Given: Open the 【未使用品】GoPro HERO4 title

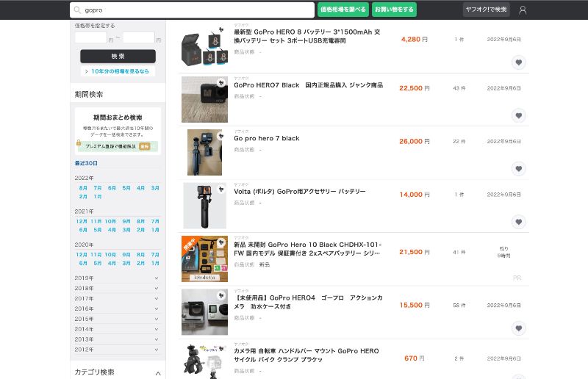Looking at the screenshot, I should [308, 302].
